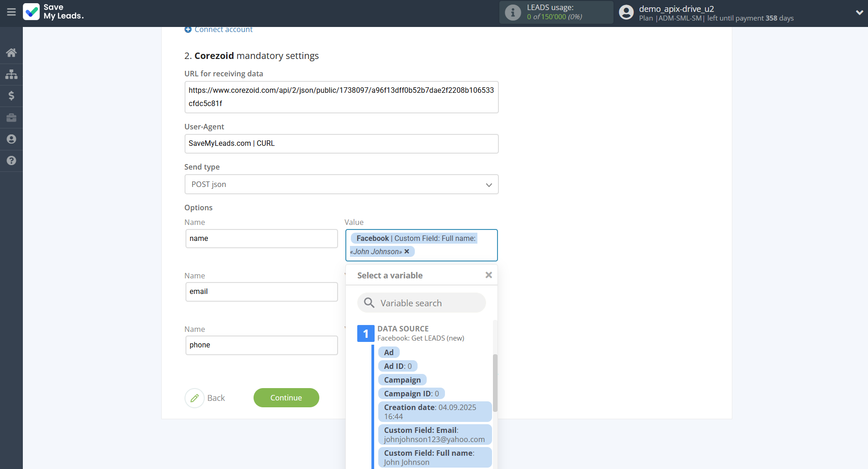Choose the Campaign ID variable
The width and height of the screenshot is (868, 469).
pos(411,394)
